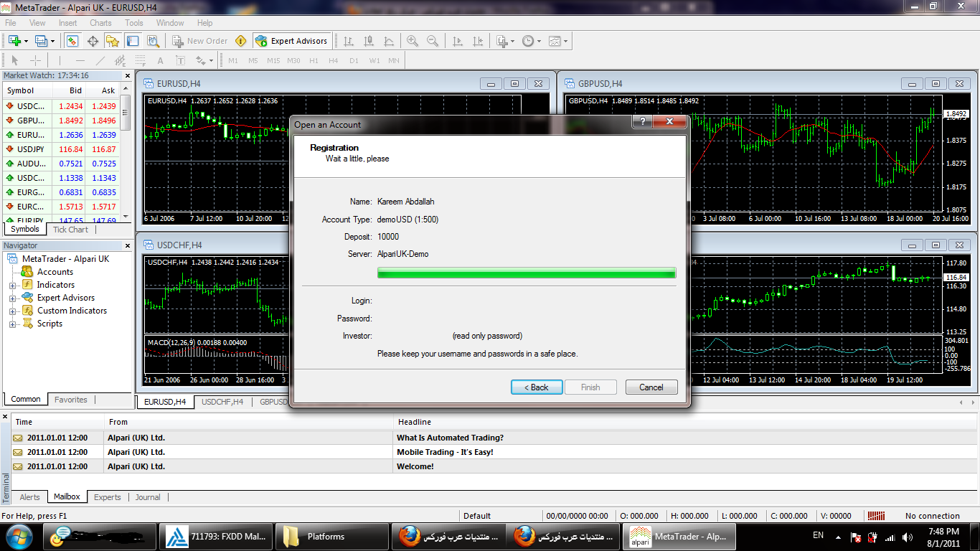Select the Text Label tool
This screenshot has height=551, width=980.
point(179,60)
